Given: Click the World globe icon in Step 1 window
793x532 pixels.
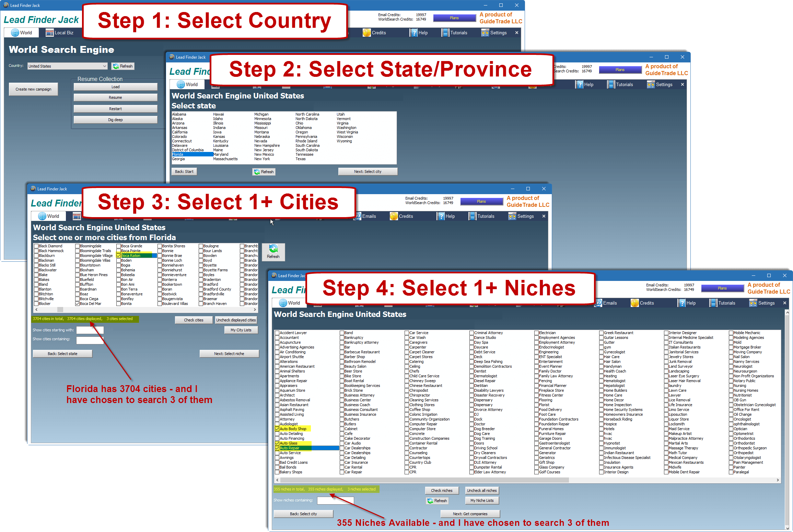Looking at the screenshot, I should (15, 33).
